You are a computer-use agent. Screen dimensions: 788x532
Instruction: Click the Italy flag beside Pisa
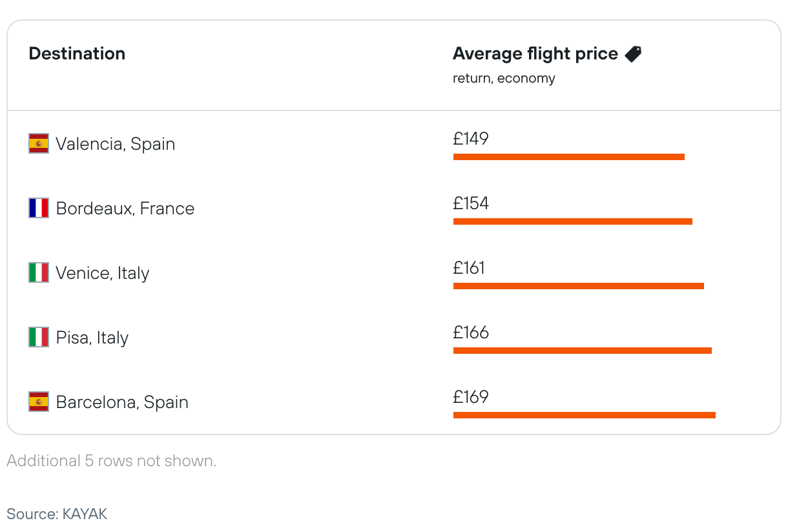[x=39, y=337]
